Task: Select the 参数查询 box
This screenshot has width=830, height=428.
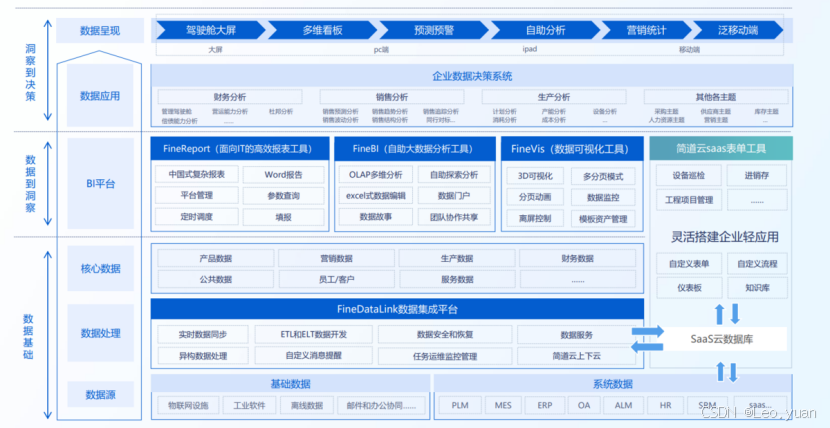Action: [283, 196]
